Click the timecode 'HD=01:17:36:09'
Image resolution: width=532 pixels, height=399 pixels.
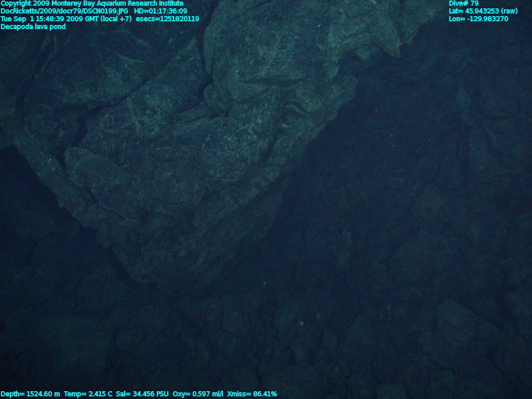tap(161, 11)
